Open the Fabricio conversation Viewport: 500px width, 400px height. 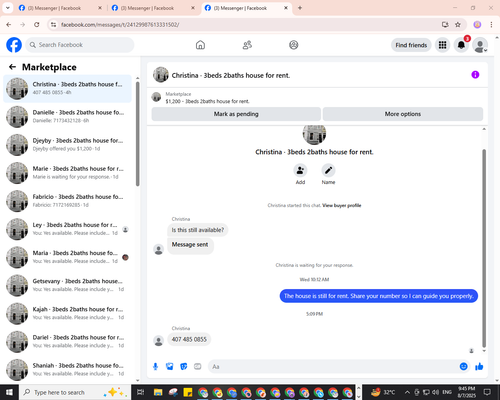click(x=67, y=201)
